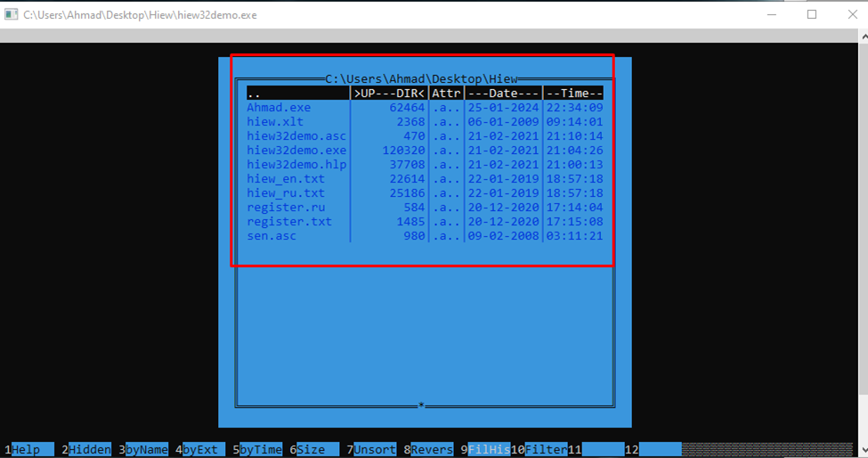Viewport: 868px width, 458px height.
Task: Click the >UP---DIR< column header
Action: point(389,93)
